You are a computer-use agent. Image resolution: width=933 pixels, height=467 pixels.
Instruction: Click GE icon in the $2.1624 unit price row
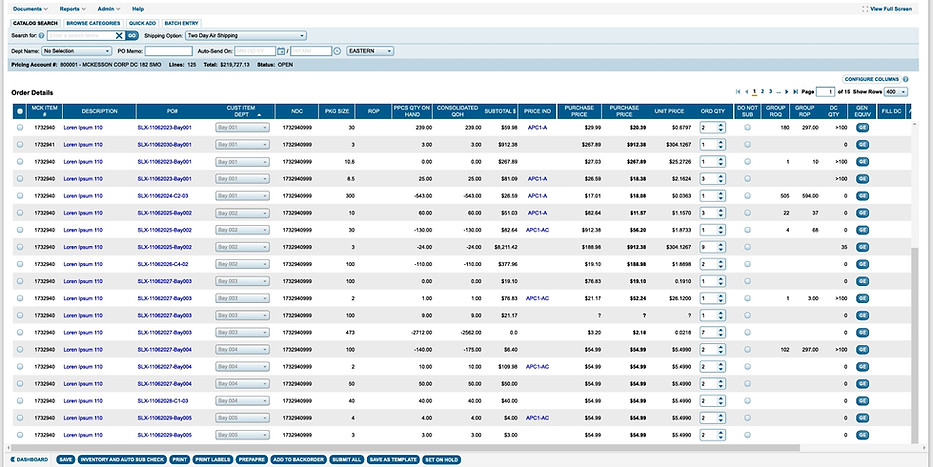click(862, 179)
